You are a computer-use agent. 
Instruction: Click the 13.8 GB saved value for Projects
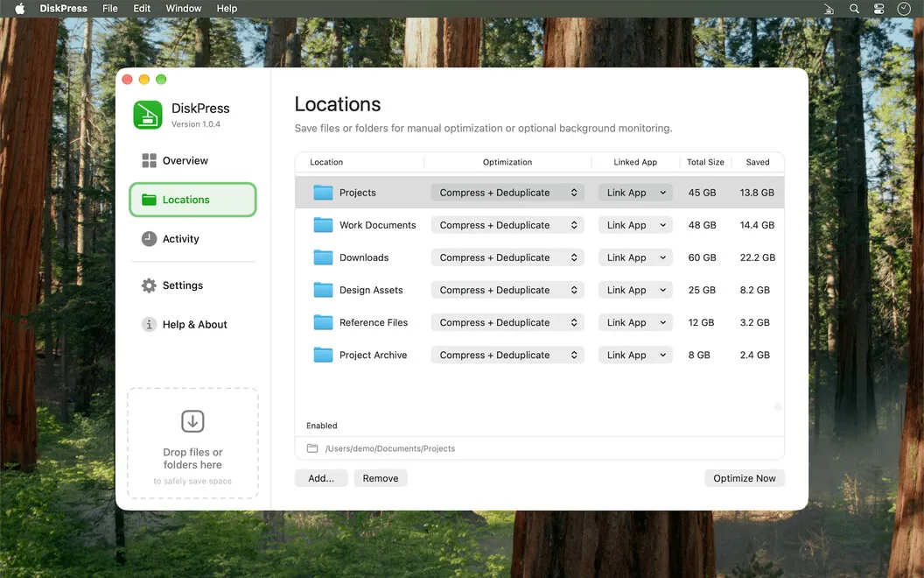click(757, 193)
